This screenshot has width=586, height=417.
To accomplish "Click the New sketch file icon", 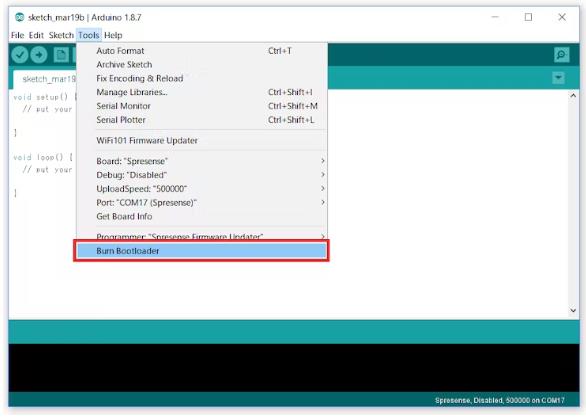I will (x=61, y=55).
